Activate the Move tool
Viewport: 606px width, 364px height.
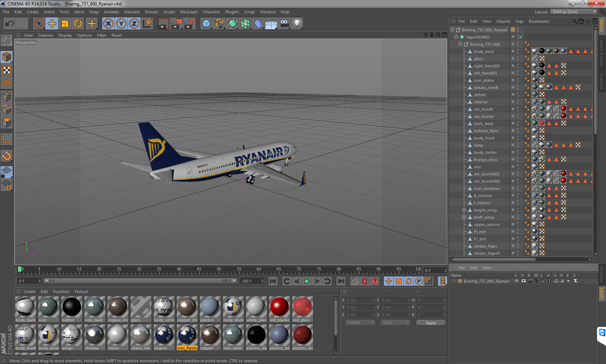(52, 24)
